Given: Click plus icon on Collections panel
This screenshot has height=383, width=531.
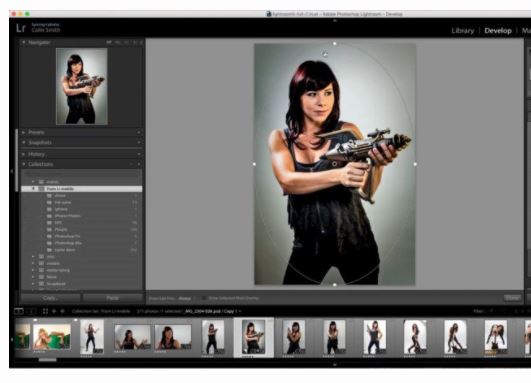Looking at the screenshot, I should pyautogui.click(x=139, y=164).
